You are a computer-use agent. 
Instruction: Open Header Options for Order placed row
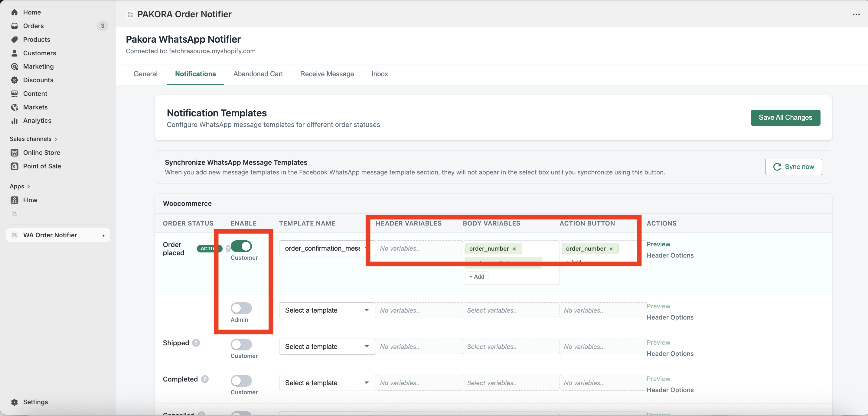click(670, 255)
